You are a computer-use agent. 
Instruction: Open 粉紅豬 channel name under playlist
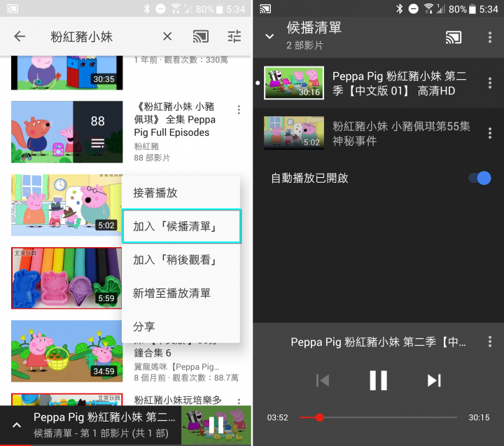click(x=146, y=146)
